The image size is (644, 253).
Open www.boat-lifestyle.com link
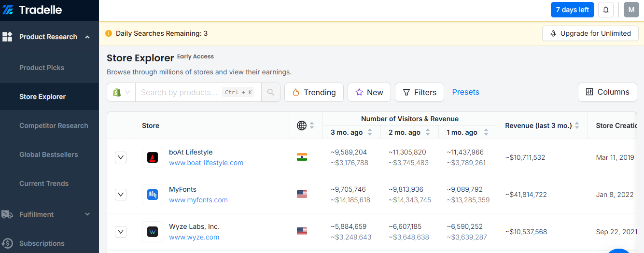pyautogui.click(x=206, y=163)
